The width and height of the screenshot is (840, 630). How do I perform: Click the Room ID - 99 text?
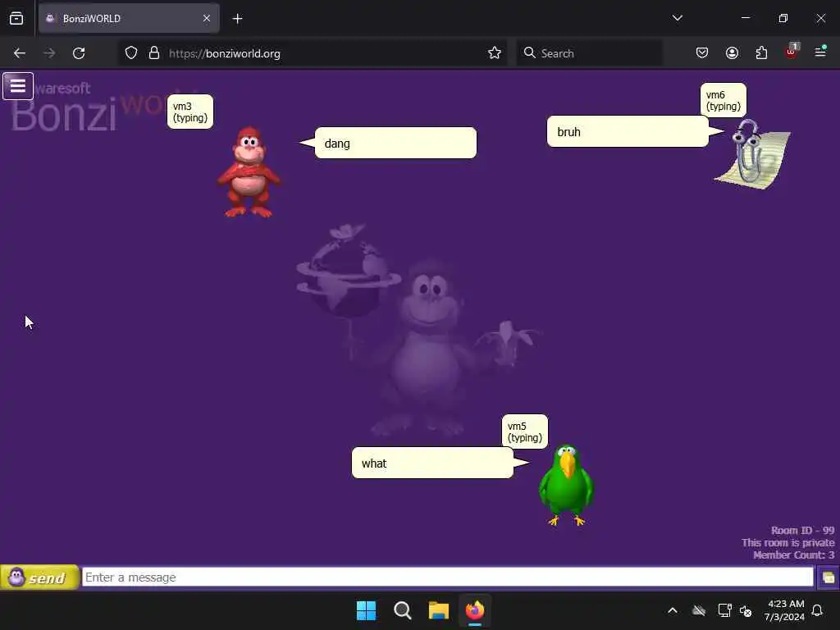[802, 531]
